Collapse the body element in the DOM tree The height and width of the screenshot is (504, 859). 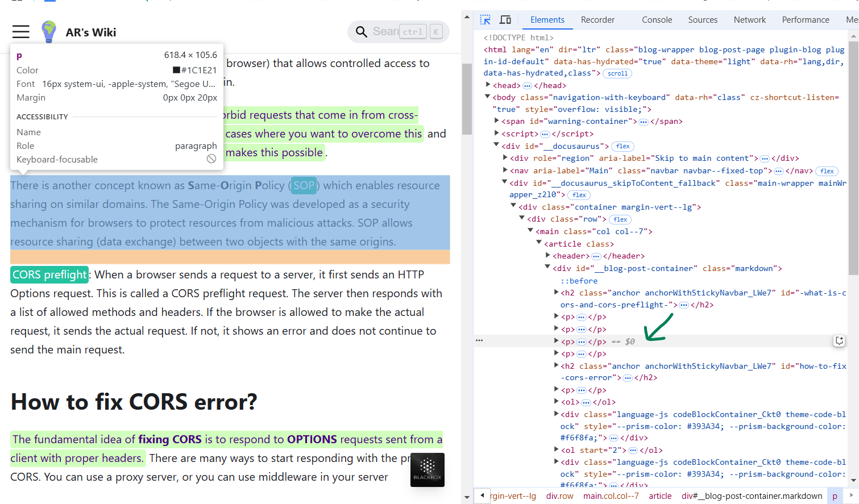[487, 97]
